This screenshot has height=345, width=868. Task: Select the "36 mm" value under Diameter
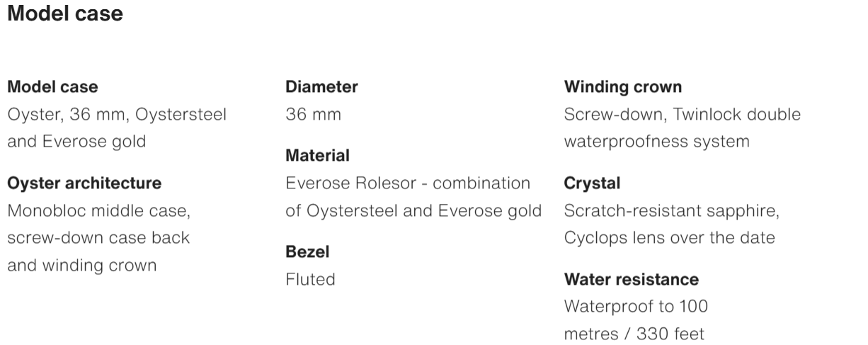[313, 114]
